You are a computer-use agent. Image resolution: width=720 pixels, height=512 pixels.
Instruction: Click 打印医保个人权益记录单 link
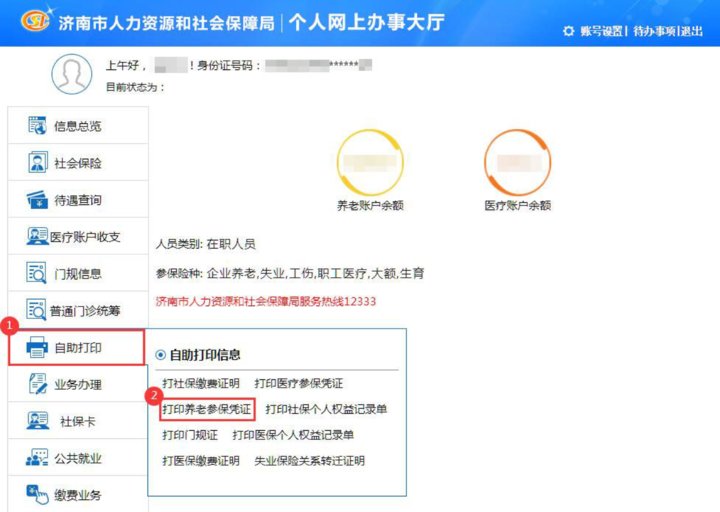point(293,435)
